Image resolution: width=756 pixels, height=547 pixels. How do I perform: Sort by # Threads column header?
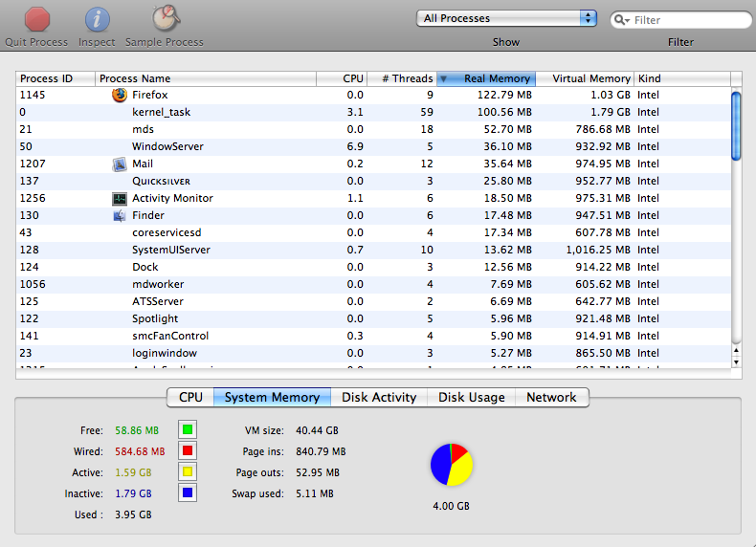click(402, 78)
